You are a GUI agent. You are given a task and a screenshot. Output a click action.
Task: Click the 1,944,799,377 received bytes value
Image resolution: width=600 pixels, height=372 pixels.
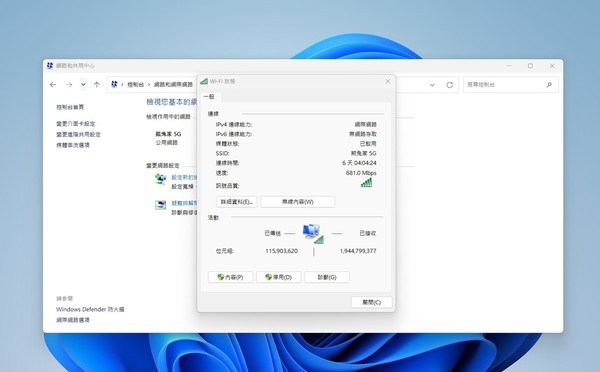point(358,251)
